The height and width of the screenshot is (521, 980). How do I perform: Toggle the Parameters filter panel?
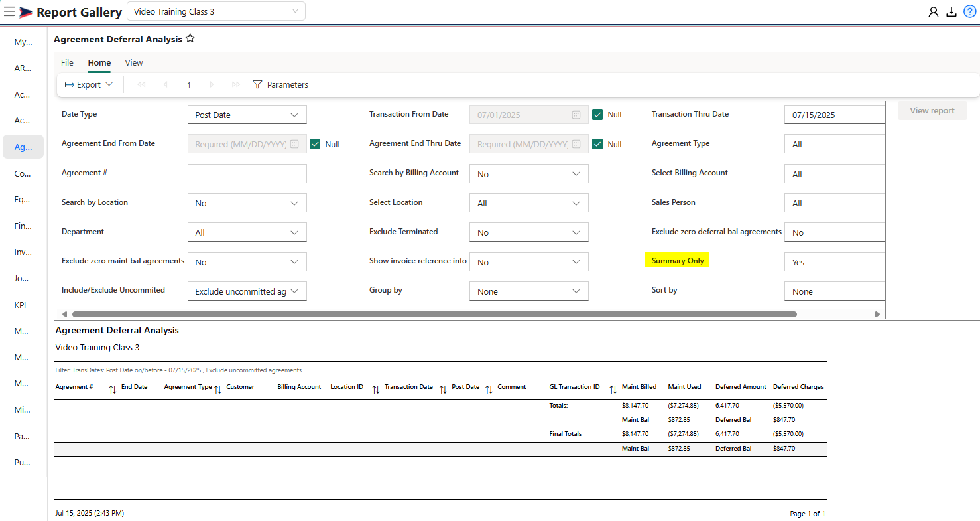[280, 84]
